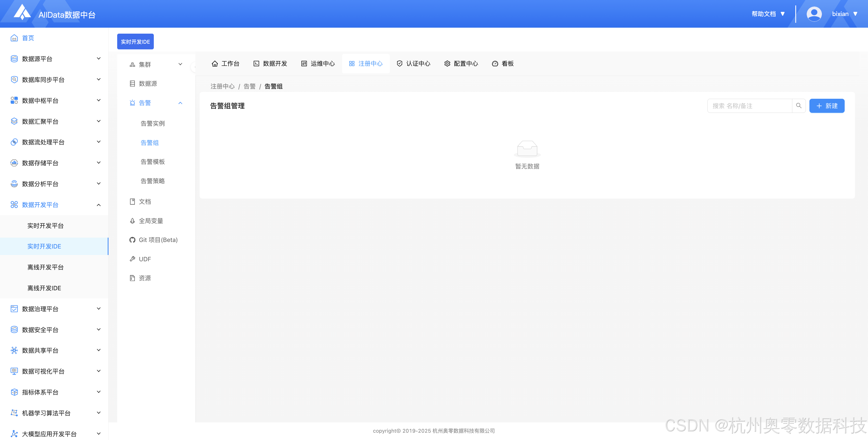Collapse the 数据开发平台 sidebar section
The height and width of the screenshot is (440, 868).
click(98, 205)
